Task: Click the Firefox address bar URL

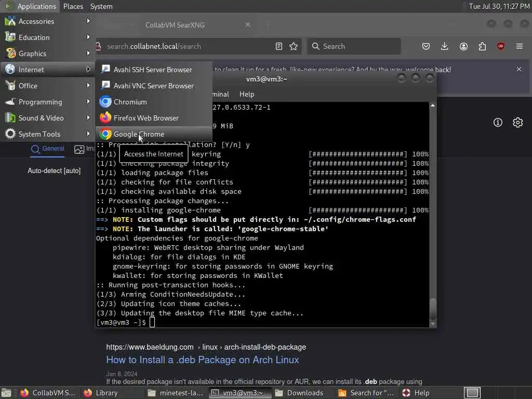Action: [154, 46]
